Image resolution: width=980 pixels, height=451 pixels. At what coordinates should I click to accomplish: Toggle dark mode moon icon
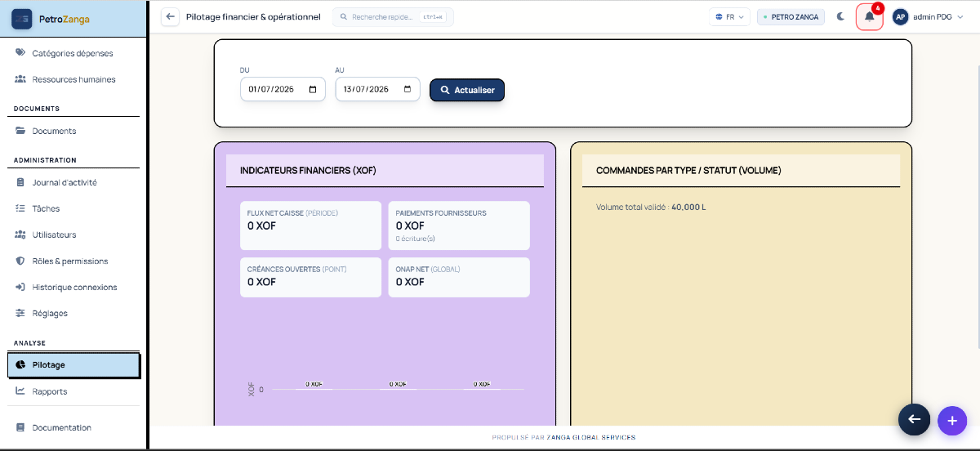pos(840,16)
